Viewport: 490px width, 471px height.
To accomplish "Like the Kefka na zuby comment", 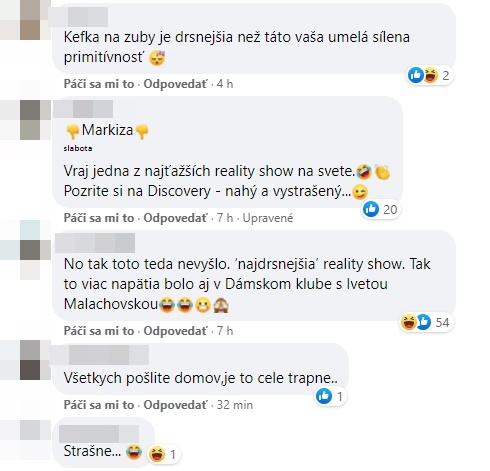I will point(99,84).
